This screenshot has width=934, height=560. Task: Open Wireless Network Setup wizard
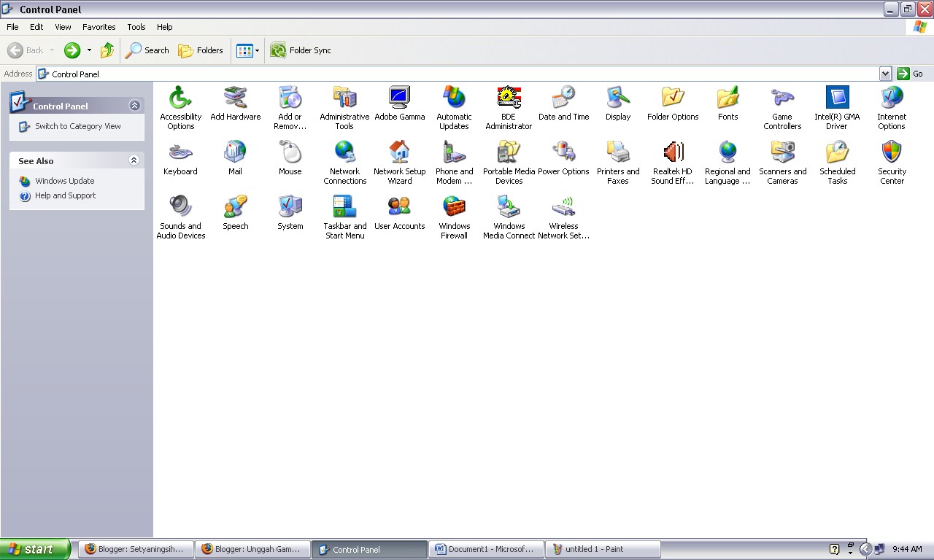coord(563,217)
